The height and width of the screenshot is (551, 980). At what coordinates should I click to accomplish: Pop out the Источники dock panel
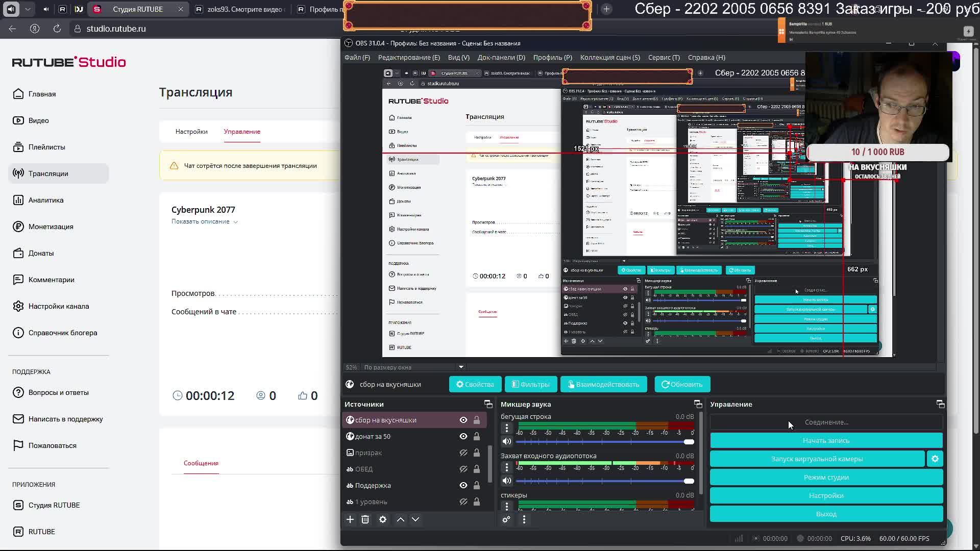(x=488, y=404)
